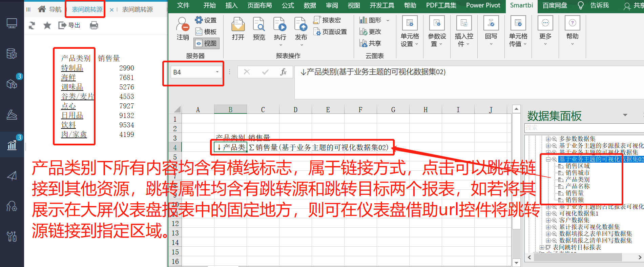Click the refresh icon in report toolbar
644x267 pixels.
pos(32,25)
